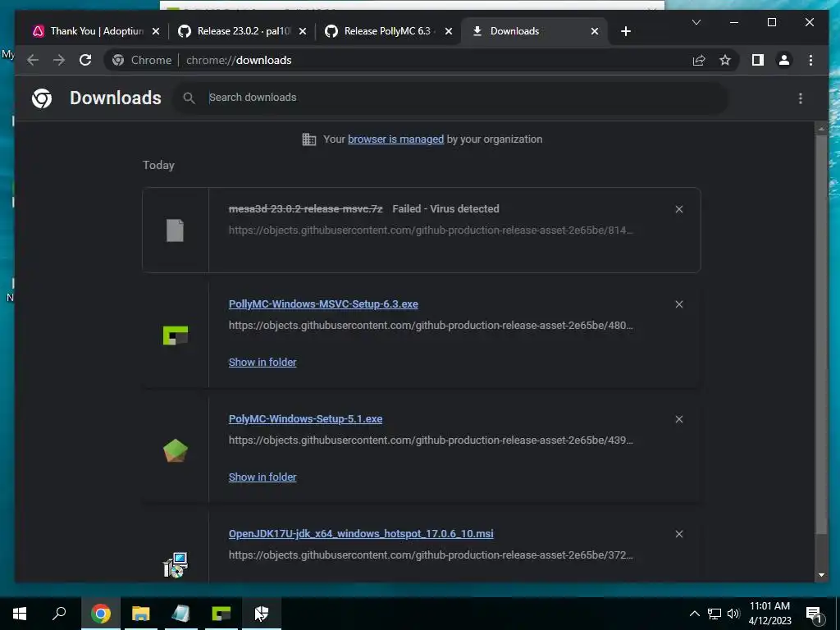Reload the downloads page
840x630 pixels.
[85, 60]
